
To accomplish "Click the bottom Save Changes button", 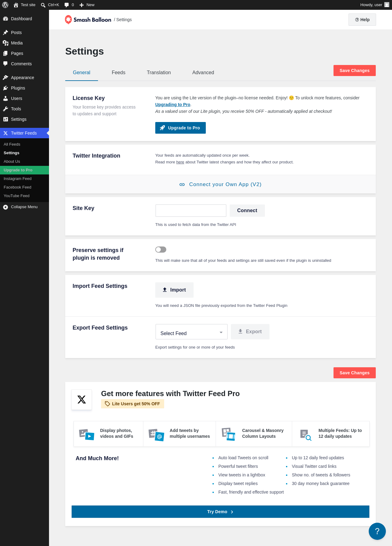I will (355, 373).
